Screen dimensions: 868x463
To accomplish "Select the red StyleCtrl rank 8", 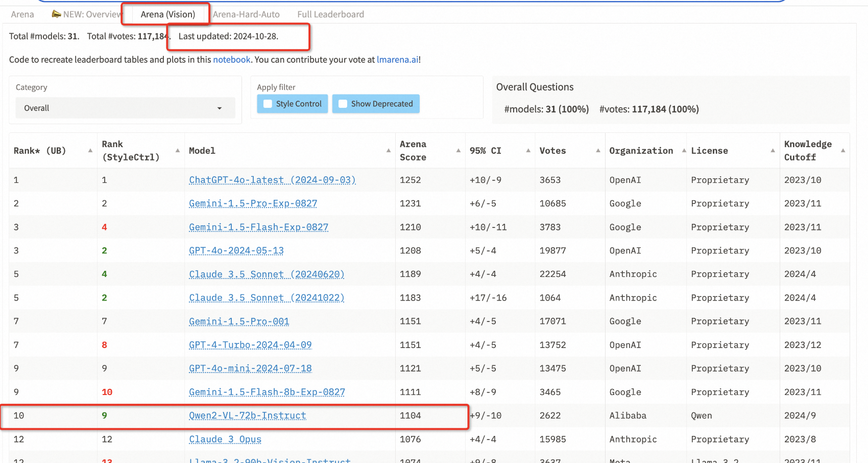I will click(104, 345).
